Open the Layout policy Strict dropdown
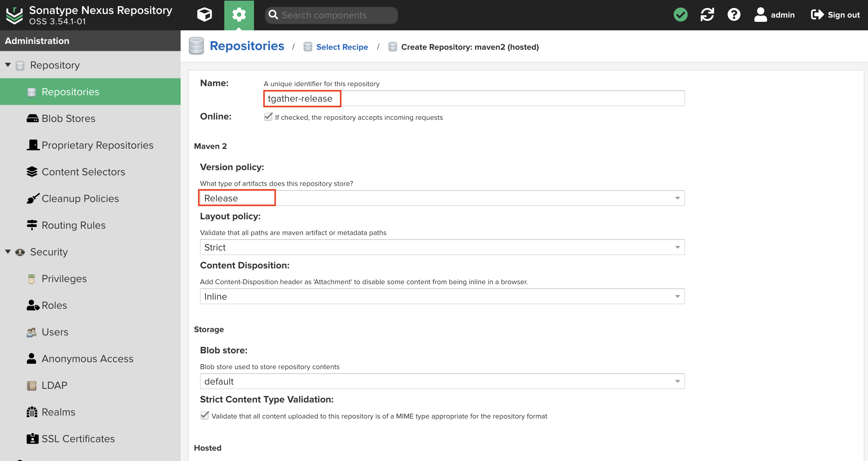The width and height of the screenshot is (868, 461). pyautogui.click(x=442, y=247)
